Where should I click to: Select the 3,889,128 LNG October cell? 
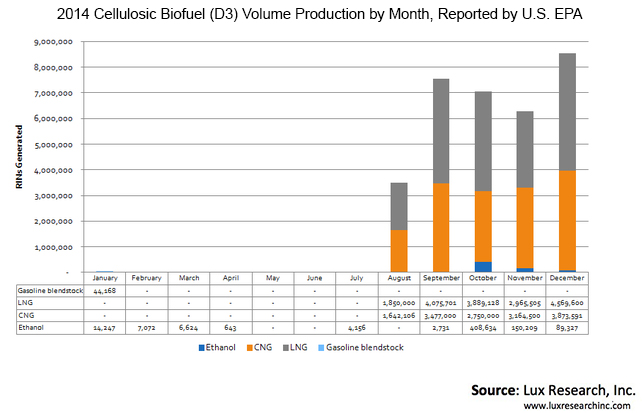(483, 303)
